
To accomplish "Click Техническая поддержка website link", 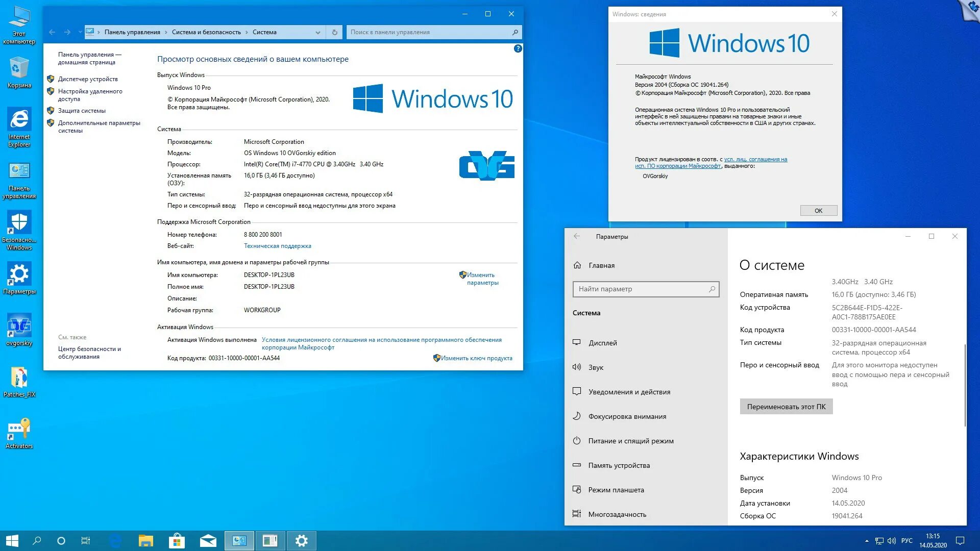I will point(276,245).
